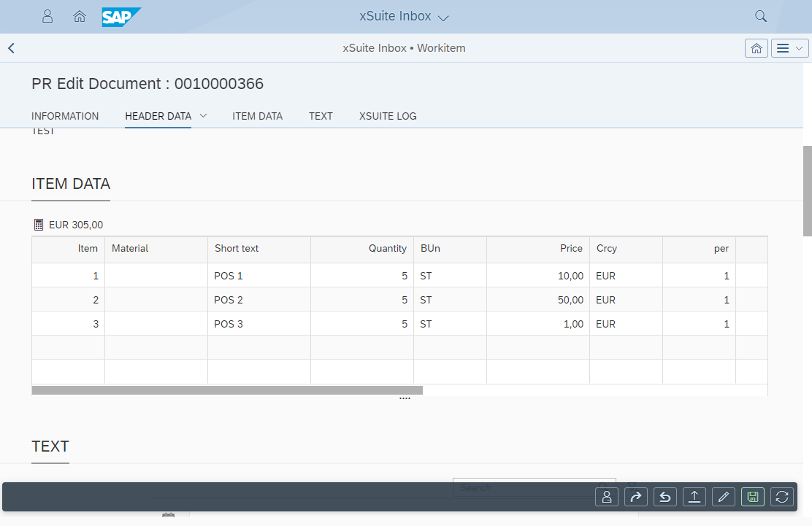Switch to the ITEM DATA tab
Image resolution: width=812 pixels, height=526 pixels.
click(x=257, y=116)
